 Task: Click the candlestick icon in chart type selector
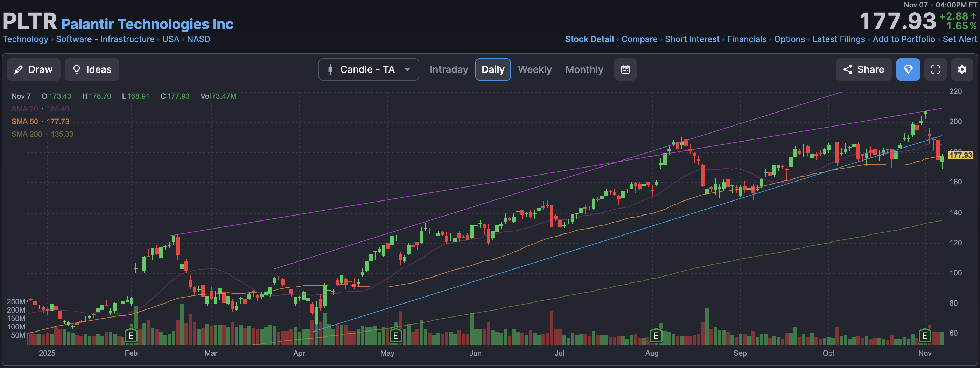(330, 69)
